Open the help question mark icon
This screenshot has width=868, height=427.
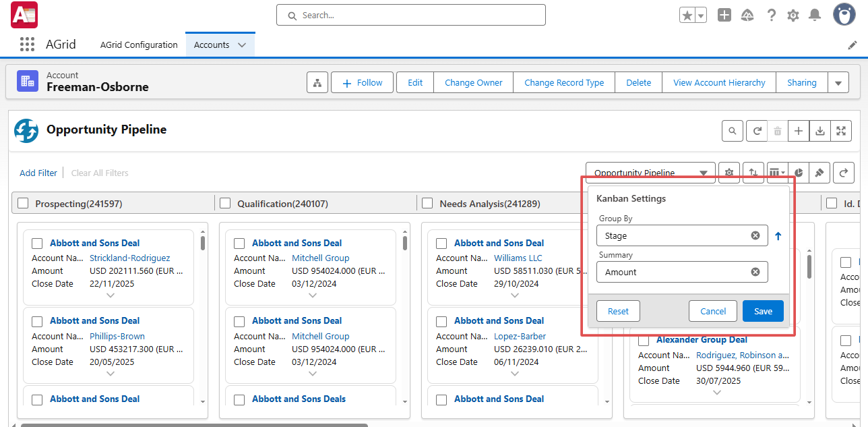coord(772,15)
